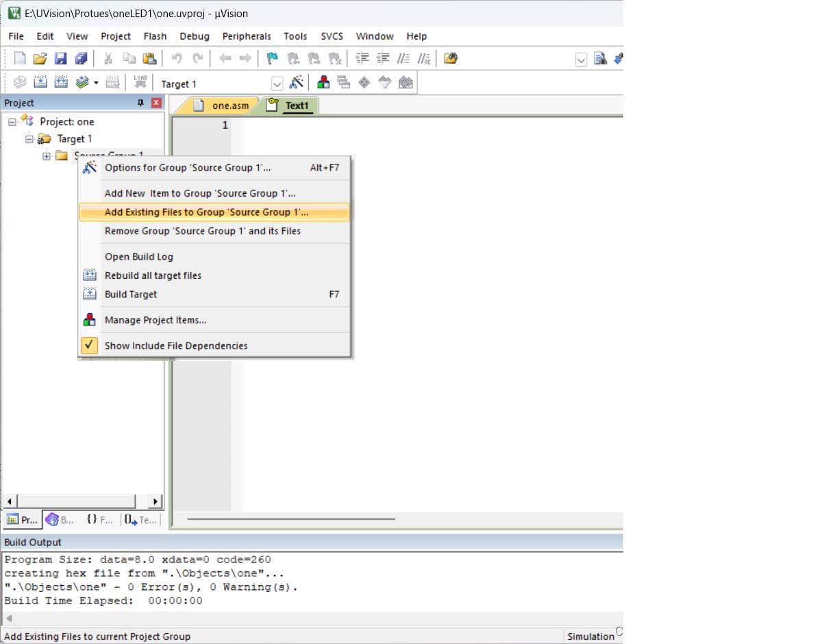
Task: Open the File menu
Action: pos(16,36)
